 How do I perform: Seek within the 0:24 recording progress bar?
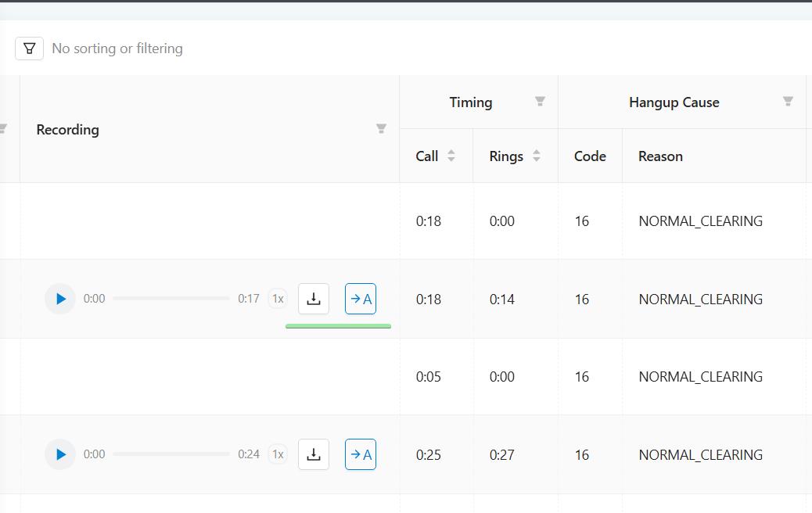pos(171,454)
